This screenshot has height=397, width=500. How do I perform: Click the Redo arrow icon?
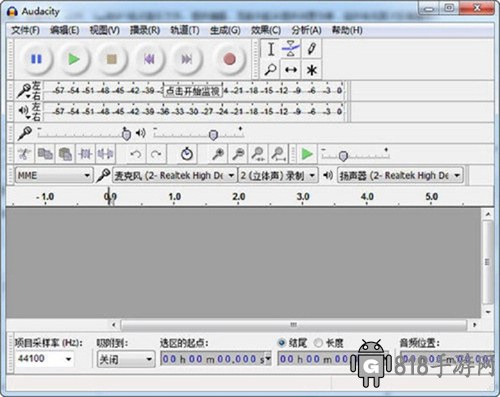pyautogui.click(x=156, y=154)
